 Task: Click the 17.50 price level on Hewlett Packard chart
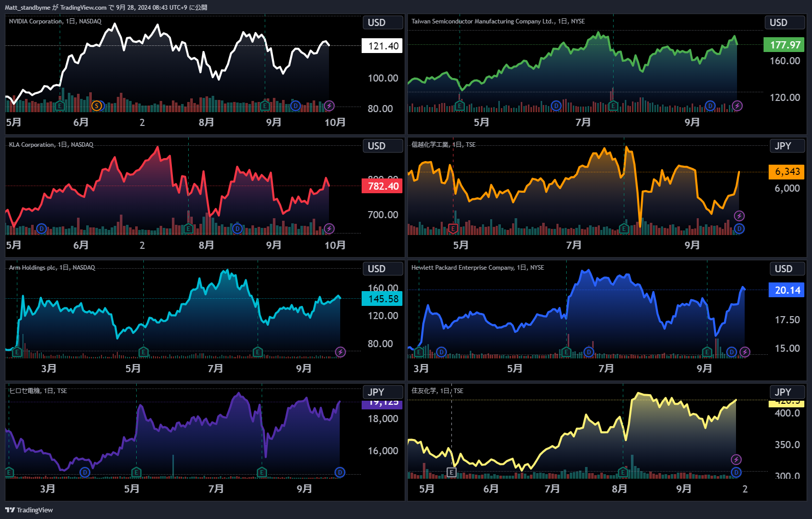[x=788, y=320]
